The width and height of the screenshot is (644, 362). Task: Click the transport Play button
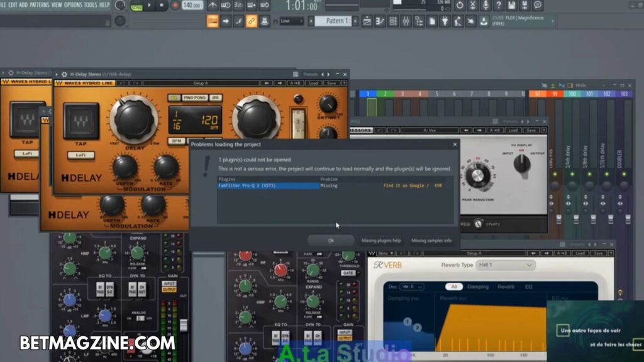click(x=150, y=5)
